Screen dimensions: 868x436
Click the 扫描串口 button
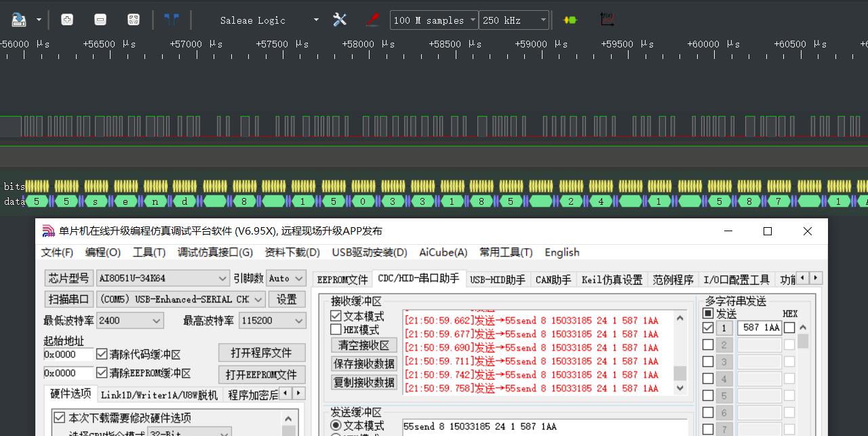coord(68,299)
